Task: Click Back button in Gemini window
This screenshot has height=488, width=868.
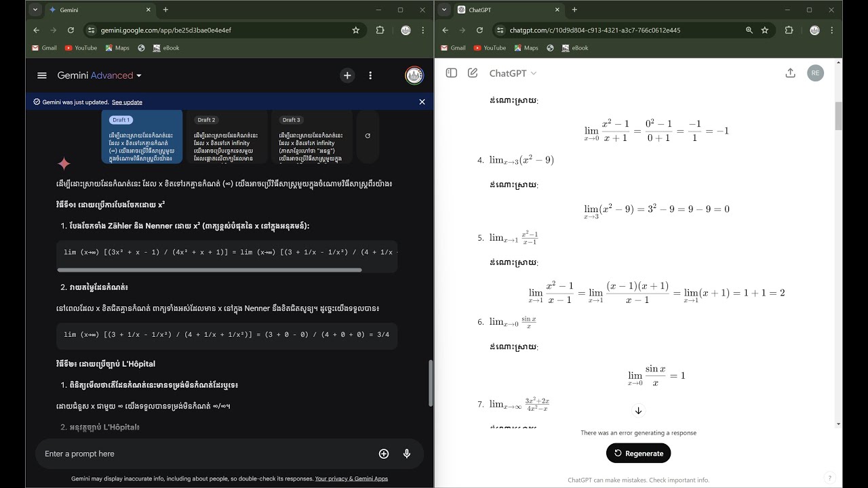Action: point(35,30)
